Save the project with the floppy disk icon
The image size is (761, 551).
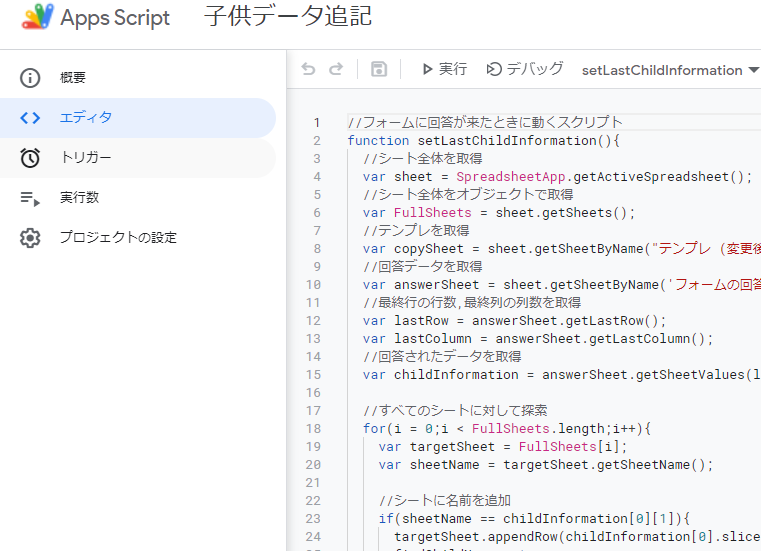pyautogui.click(x=379, y=69)
